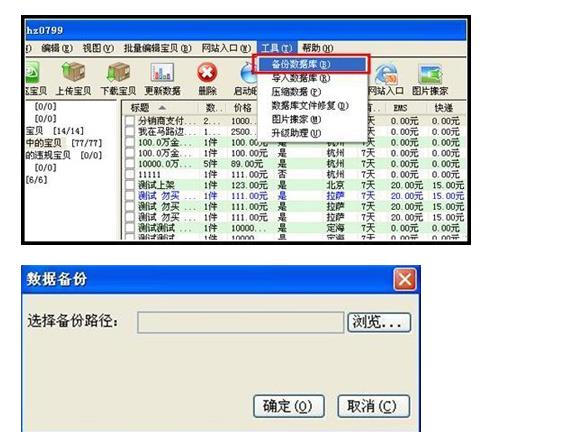
Task: Close the 数据备份 dialog
Action: coord(405,279)
